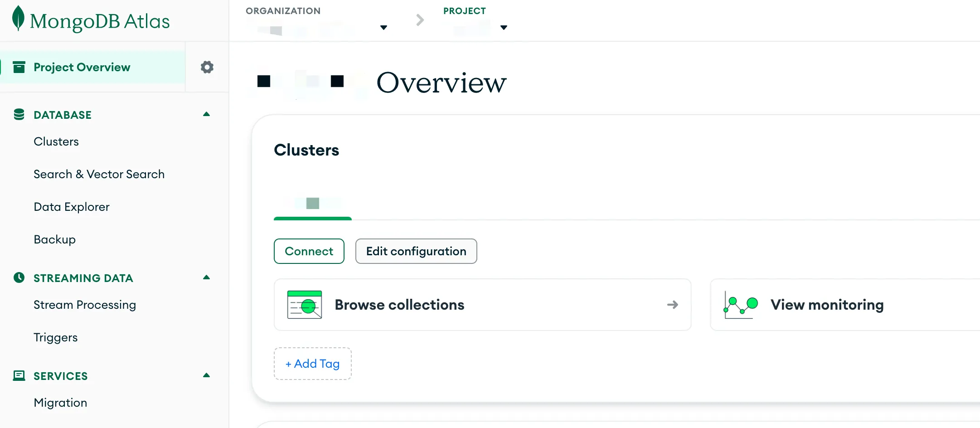980x428 pixels.
Task: Click the Streaming Data clock icon
Action: click(19, 277)
